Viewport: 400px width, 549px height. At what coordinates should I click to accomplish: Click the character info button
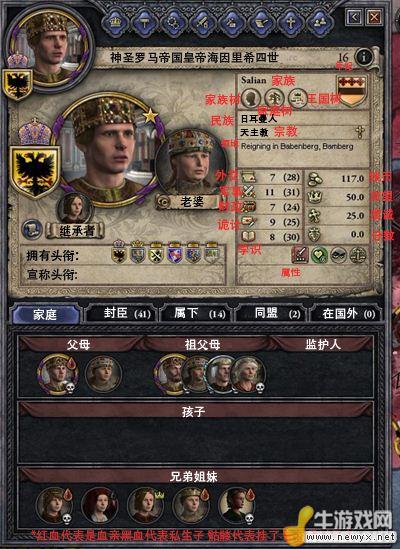[x=364, y=56]
